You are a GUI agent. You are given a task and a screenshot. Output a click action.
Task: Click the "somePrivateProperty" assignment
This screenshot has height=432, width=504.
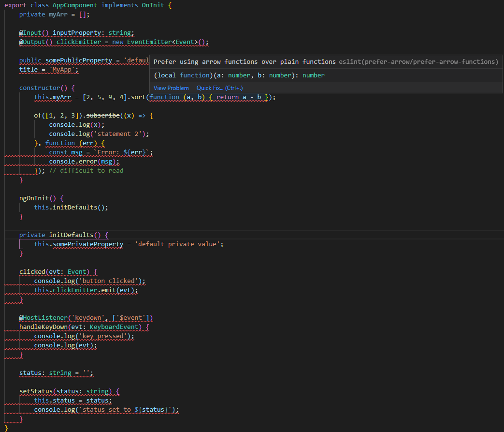click(x=87, y=244)
